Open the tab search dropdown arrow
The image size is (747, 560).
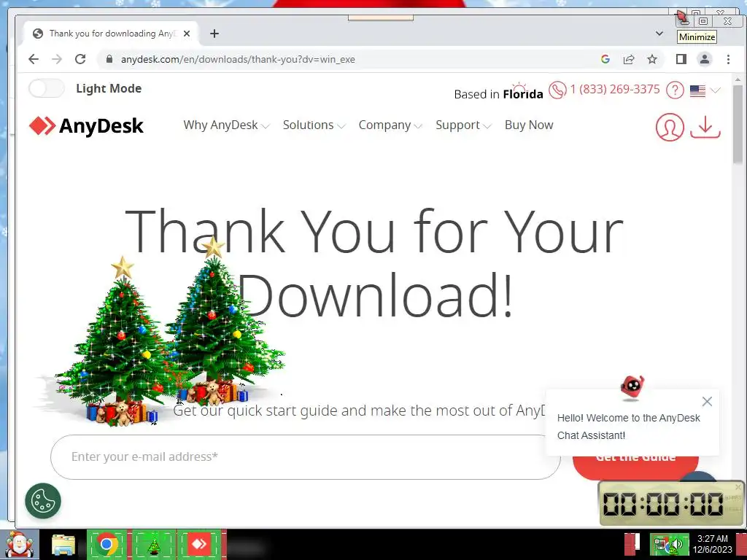(659, 34)
